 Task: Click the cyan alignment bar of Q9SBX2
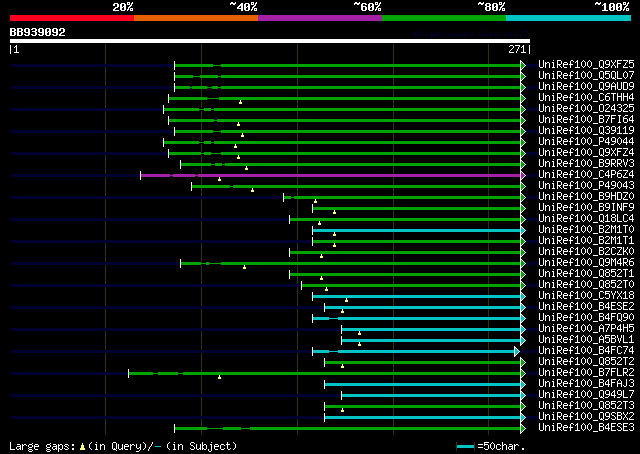click(x=422, y=418)
